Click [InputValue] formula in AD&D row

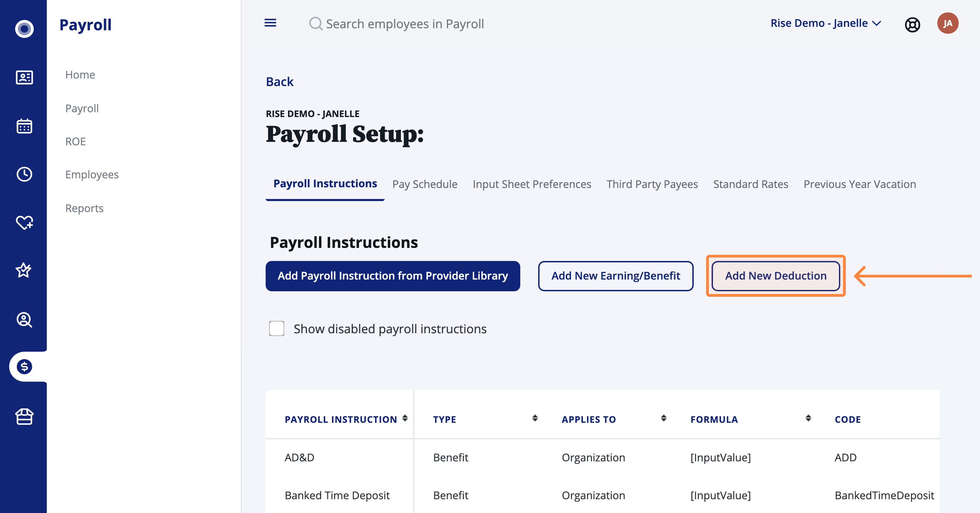point(720,458)
